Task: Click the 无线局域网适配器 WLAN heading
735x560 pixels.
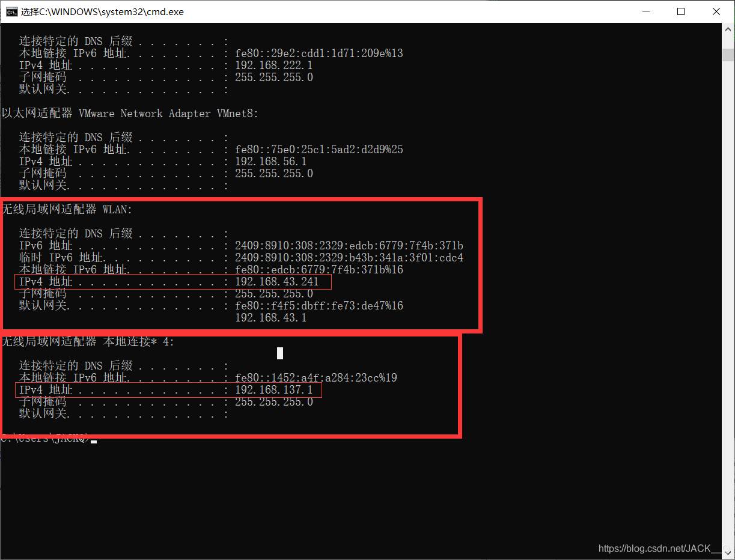Action: 67,210
